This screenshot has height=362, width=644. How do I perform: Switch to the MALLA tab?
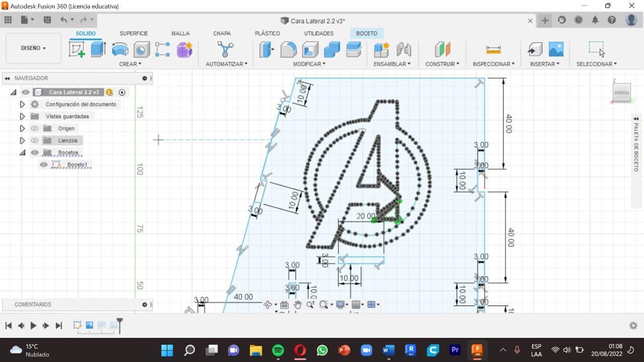(x=181, y=34)
